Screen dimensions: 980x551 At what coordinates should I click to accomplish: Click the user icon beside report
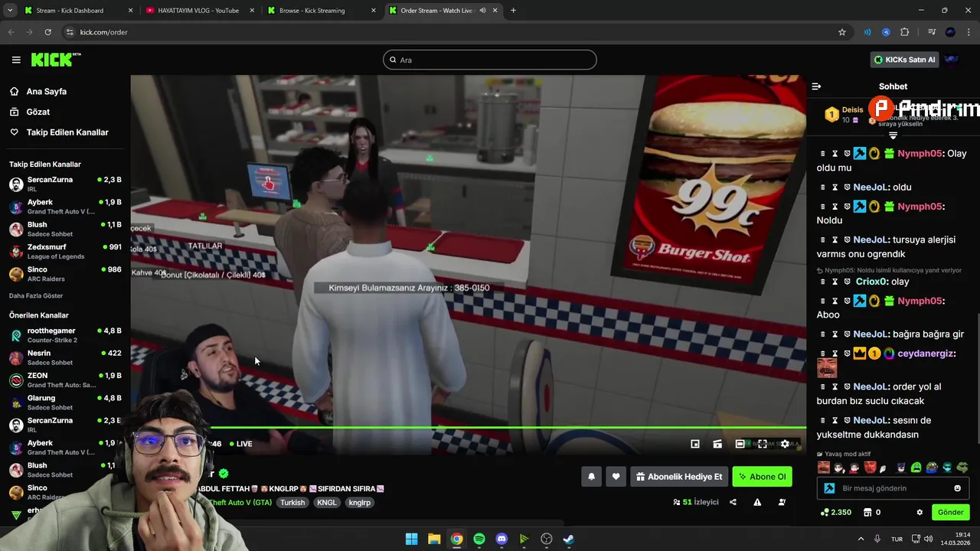pos(782,502)
